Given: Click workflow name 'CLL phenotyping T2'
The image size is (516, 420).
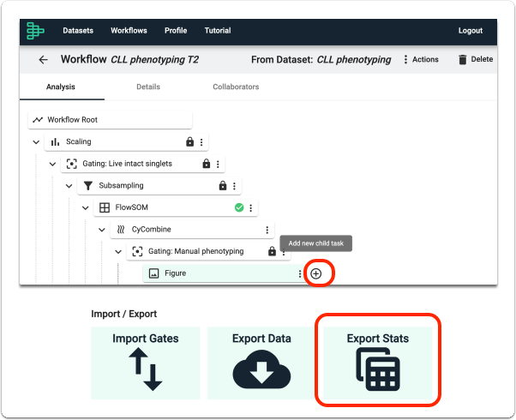Looking at the screenshot, I should 154,60.
